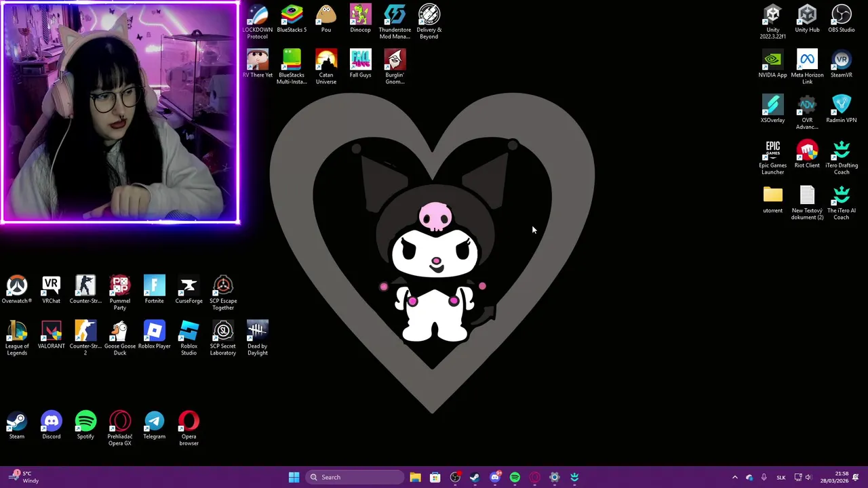
Task: Open File Explorer from the taskbar
Action: pyautogui.click(x=415, y=477)
